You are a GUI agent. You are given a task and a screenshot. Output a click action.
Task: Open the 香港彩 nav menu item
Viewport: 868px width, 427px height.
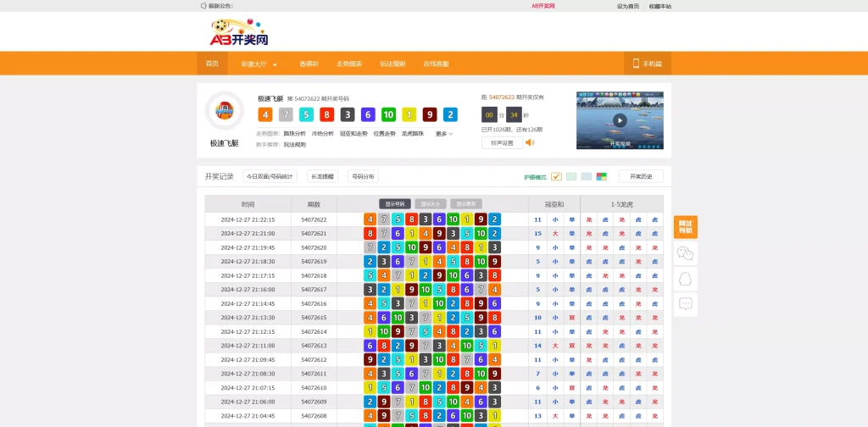pyautogui.click(x=309, y=64)
